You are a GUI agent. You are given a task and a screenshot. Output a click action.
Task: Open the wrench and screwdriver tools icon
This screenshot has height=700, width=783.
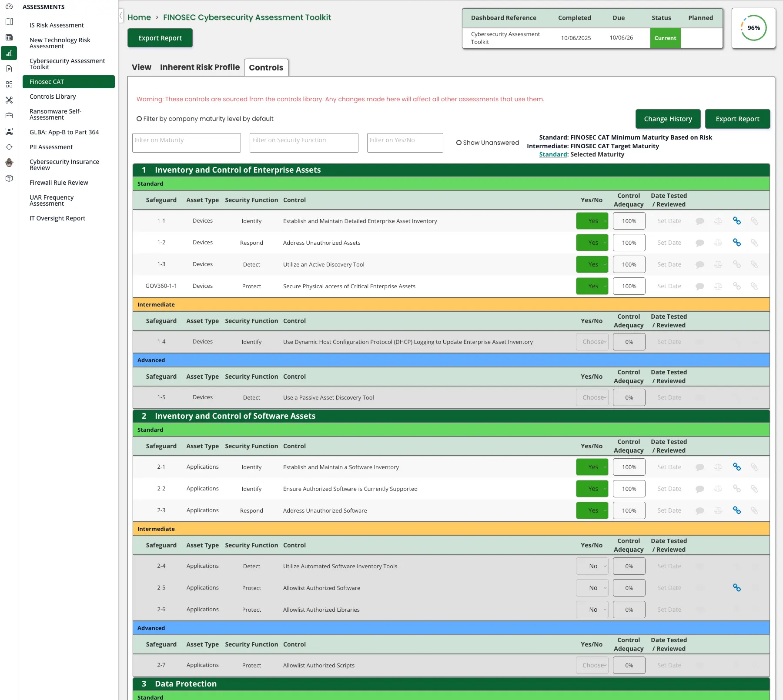tap(9, 100)
